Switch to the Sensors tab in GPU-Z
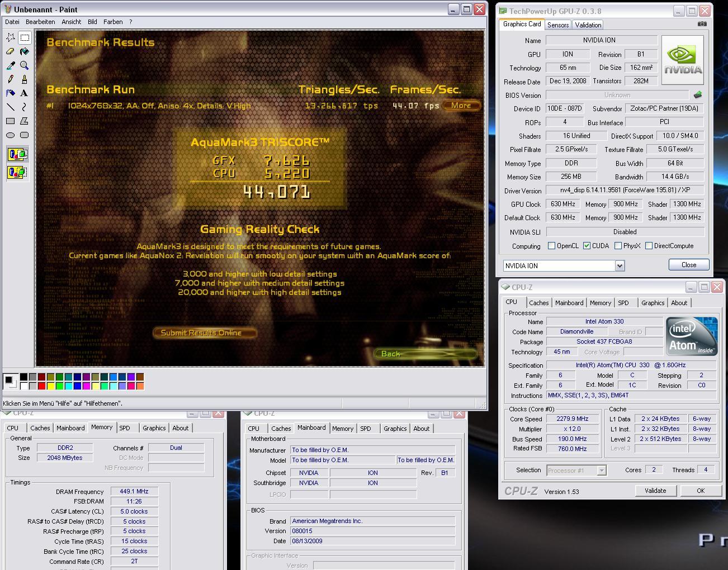Viewport: 728px width, 570px height. [x=558, y=25]
